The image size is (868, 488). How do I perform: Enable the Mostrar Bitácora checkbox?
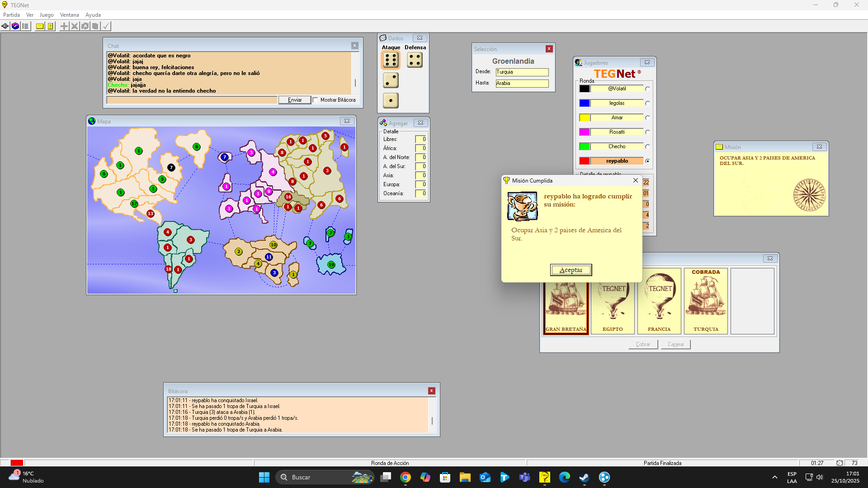click(x=316, y=100)
